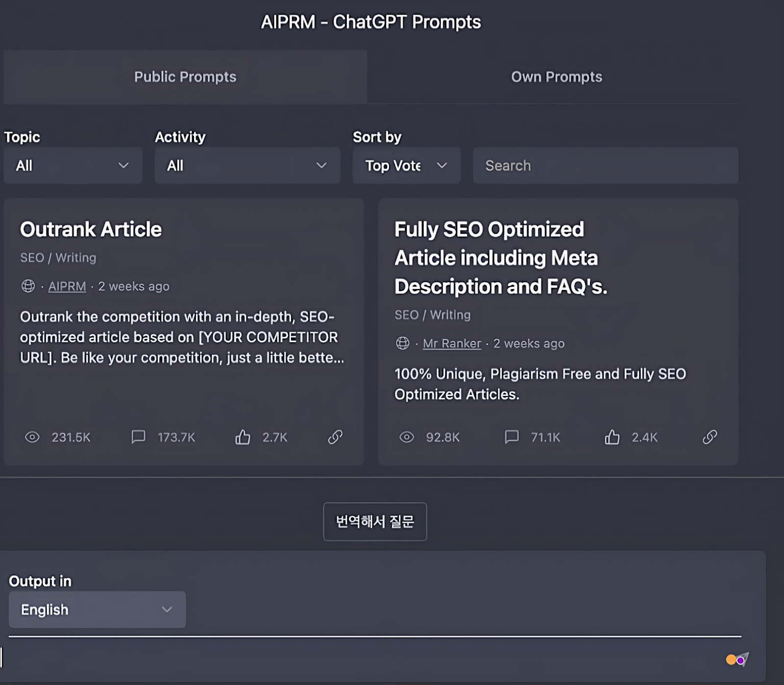Focus the Search prompts field

point(606,166)
